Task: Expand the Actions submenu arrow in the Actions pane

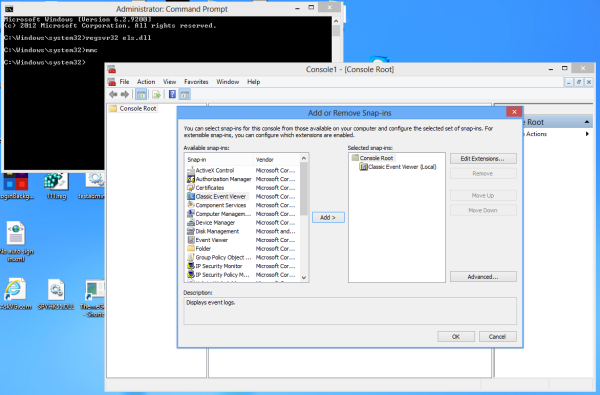Action: [x=587, y=134]
